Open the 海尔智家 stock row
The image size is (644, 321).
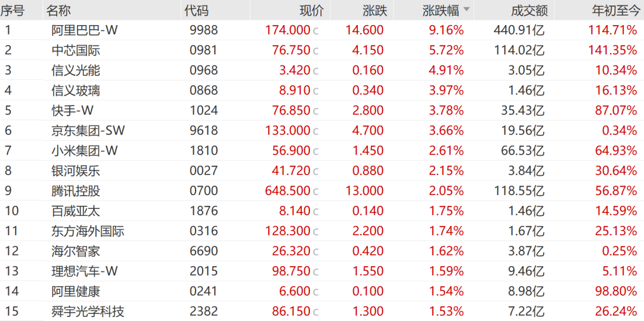coord(76,251)
